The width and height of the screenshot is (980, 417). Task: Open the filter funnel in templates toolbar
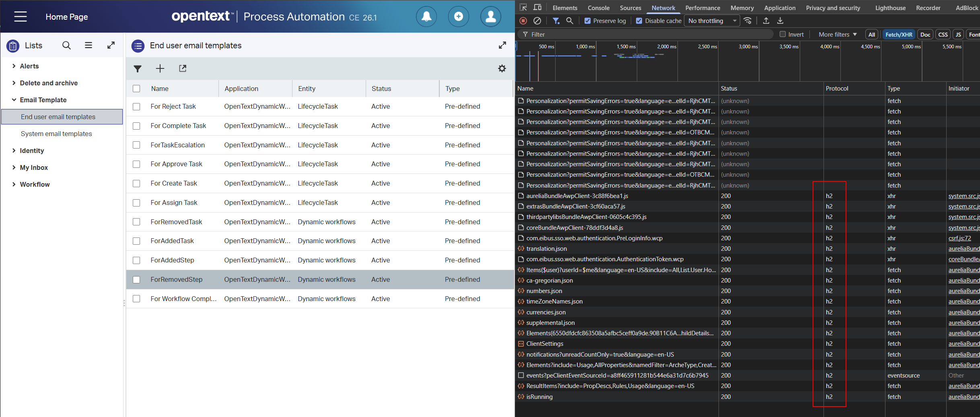tap(138, 69)
